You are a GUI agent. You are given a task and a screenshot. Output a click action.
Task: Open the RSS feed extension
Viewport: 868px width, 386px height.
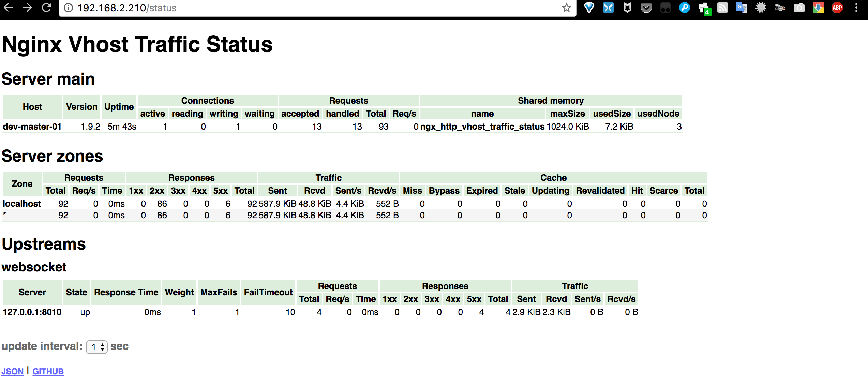(x=722, y=8)
